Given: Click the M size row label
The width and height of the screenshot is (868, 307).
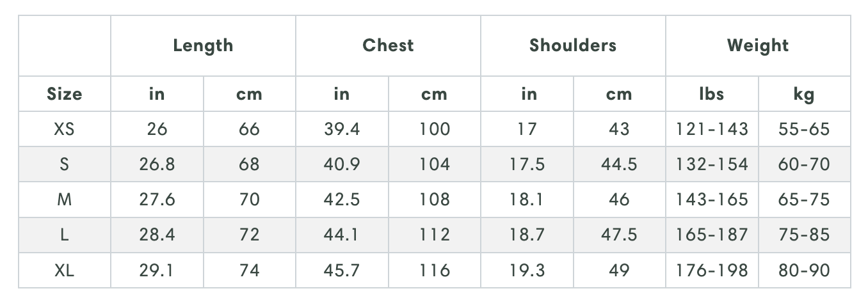Looking at the screenshot, I should click(x=65, y=200).
